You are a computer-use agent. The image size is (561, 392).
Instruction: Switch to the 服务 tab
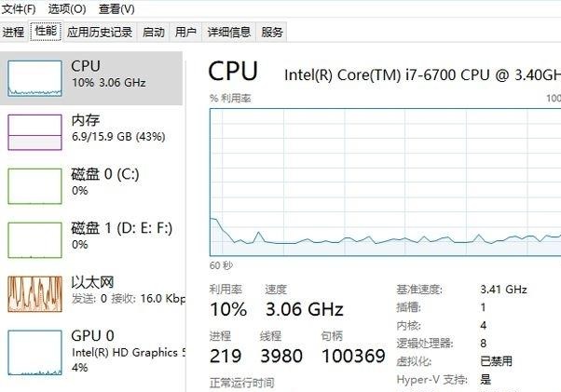272,33
